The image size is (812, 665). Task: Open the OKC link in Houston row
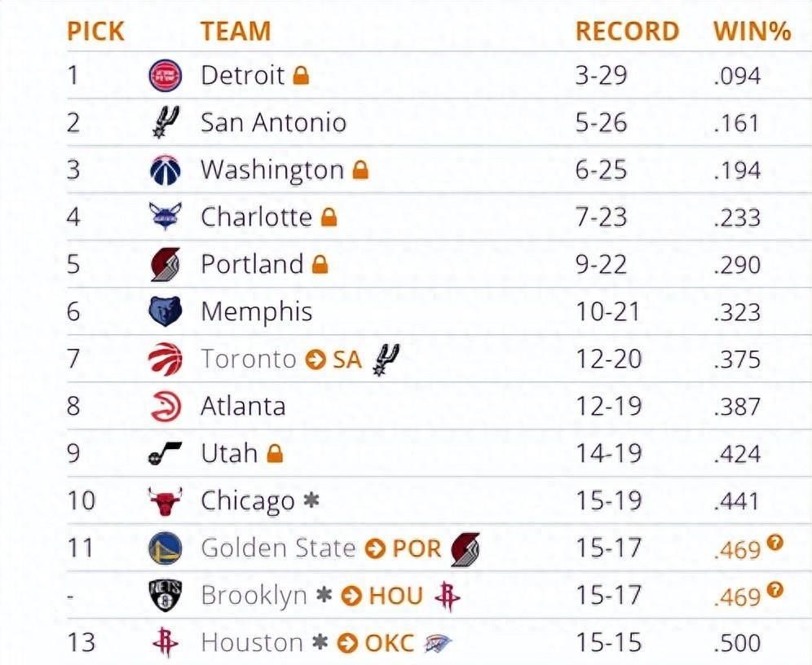click(390, 643)
